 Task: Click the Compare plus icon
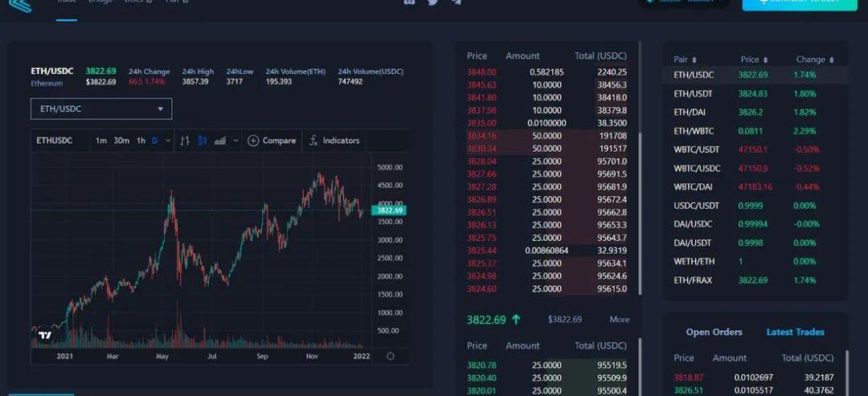(253, 141)
